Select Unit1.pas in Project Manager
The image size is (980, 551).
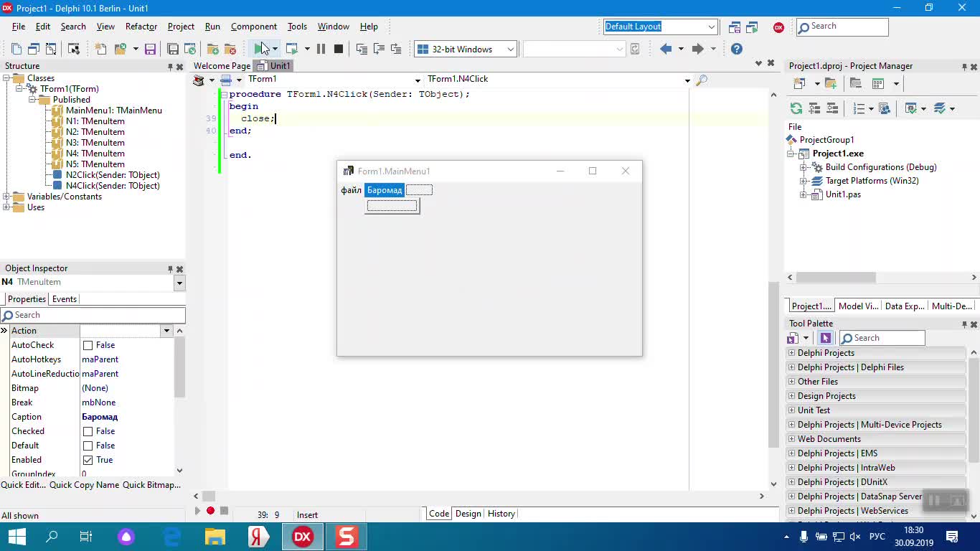coord(843,194)
